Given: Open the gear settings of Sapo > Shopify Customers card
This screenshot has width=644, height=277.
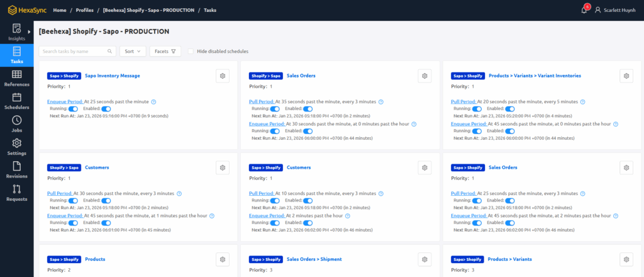Looking at the screenshot, I should [425, 167].
